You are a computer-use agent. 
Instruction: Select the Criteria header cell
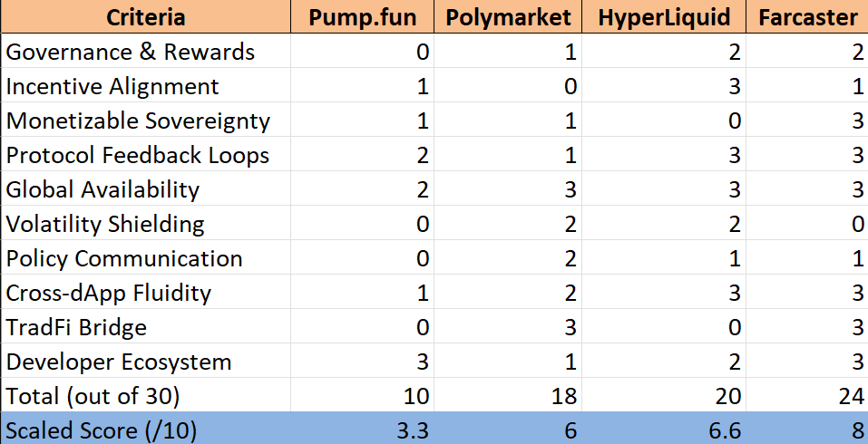coord(146,16)
